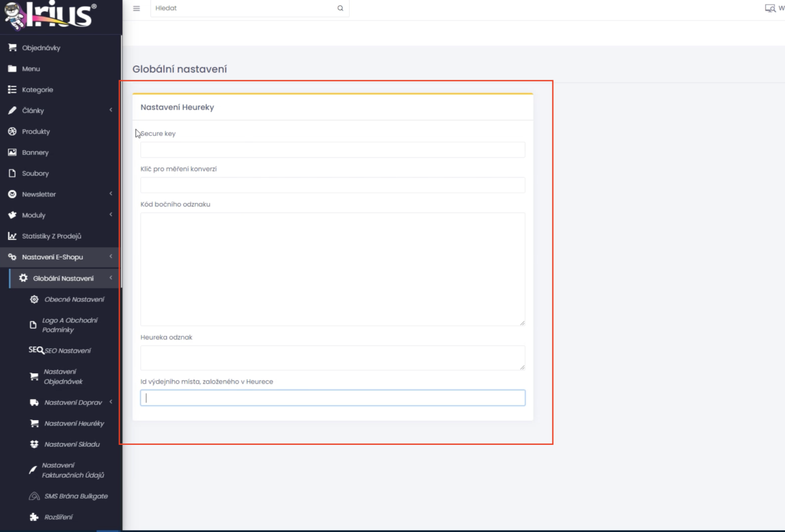Click the Kód bočního odznaku textarea
Viewport: 785px width, 532px height.
[332, 269]
